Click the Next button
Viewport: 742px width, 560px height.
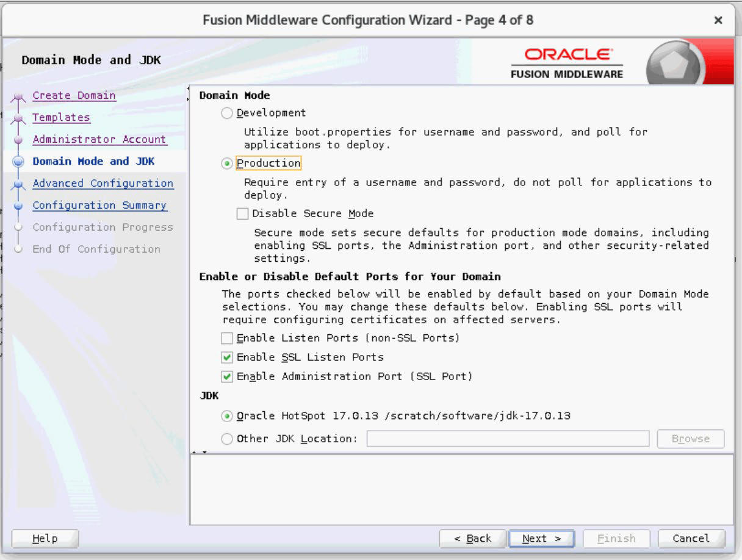(x=541, y=539)
